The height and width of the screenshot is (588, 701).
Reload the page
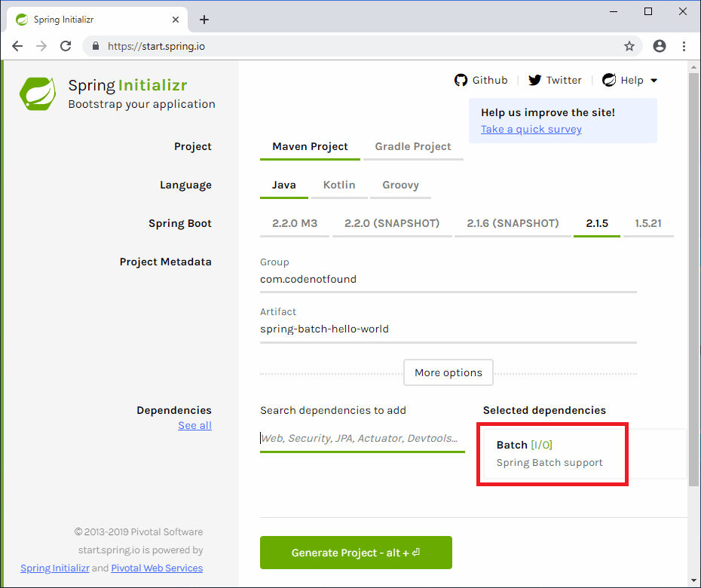coord(66,46)
